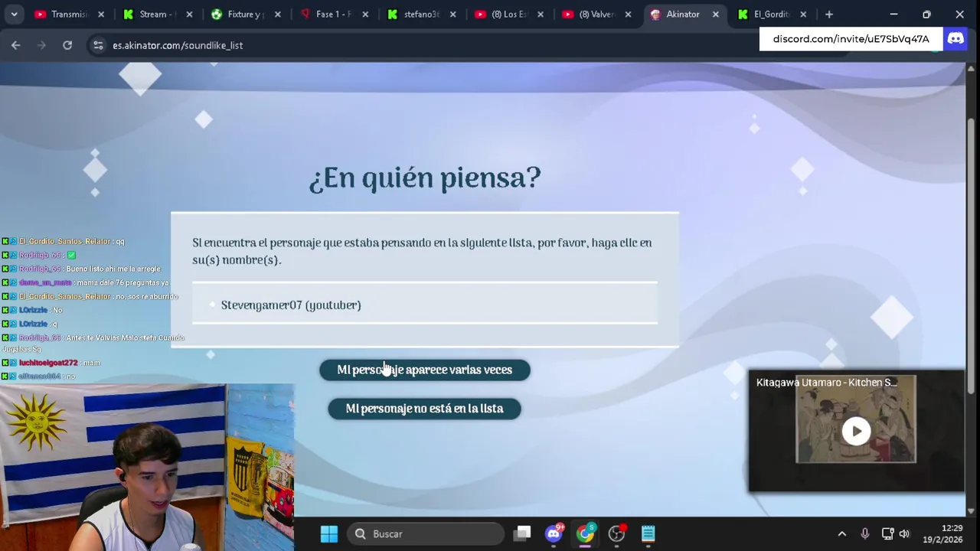Select Stevengamer07 (youtuber) from the list
This screenshot has height=551, width=980.
290,305
